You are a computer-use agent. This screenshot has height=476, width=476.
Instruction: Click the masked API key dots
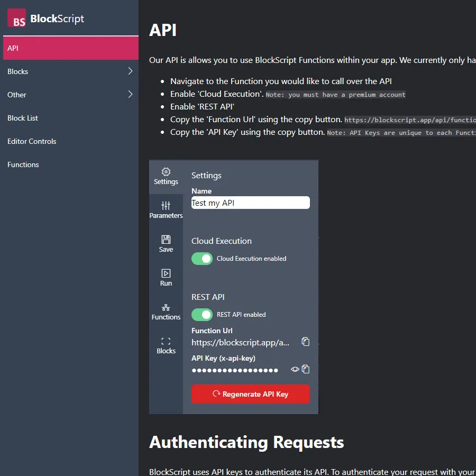tap(235, 370)
